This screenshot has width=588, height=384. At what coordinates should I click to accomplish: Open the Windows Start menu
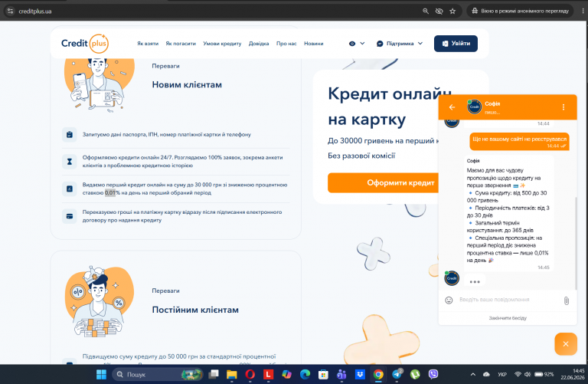point(101,375)
